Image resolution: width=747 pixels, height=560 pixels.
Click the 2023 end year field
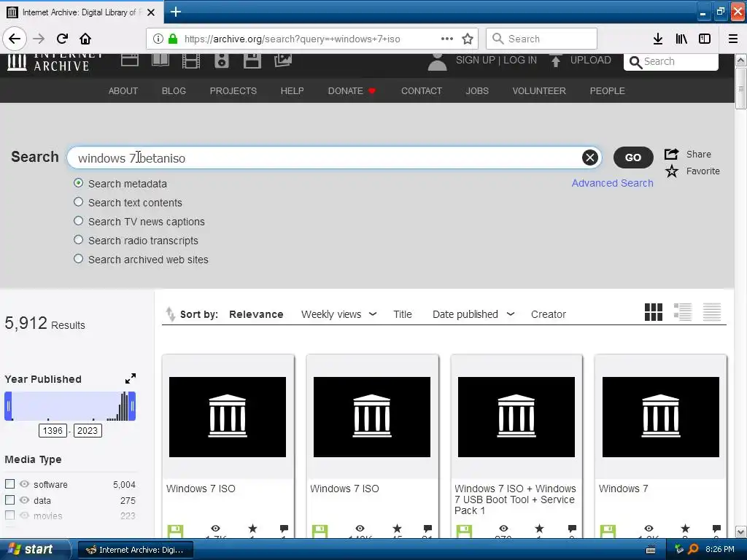tap(88, 430)
